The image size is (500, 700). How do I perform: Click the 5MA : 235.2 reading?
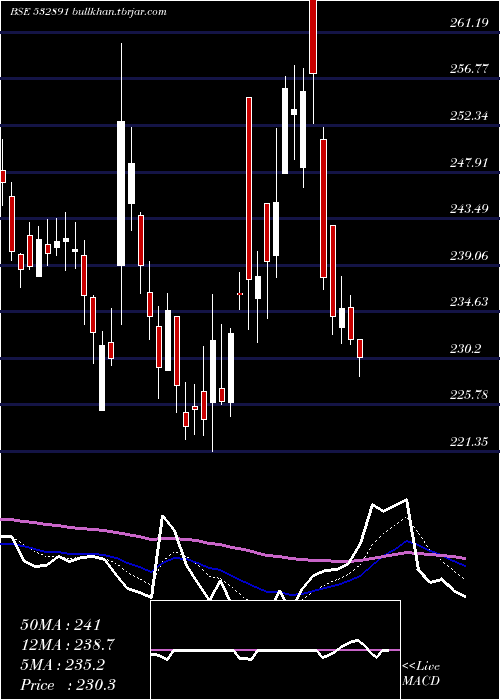[62, 665]
